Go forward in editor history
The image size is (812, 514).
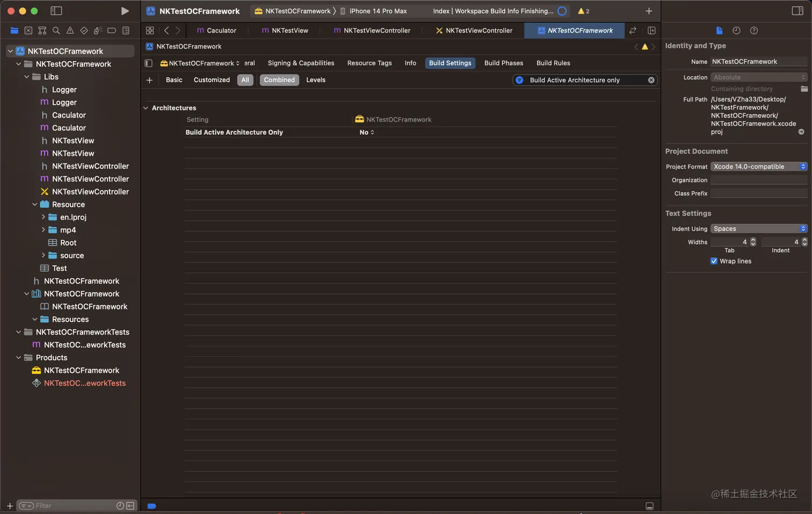pos(178,31)
